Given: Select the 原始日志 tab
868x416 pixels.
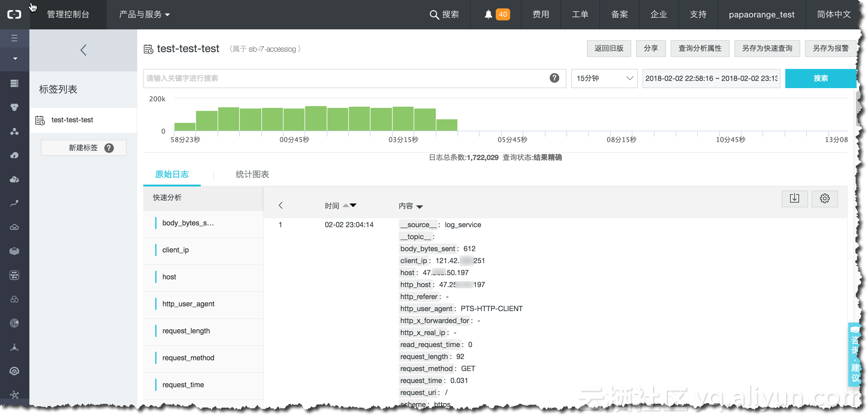Looking at the screenshot, I should 172,174.
